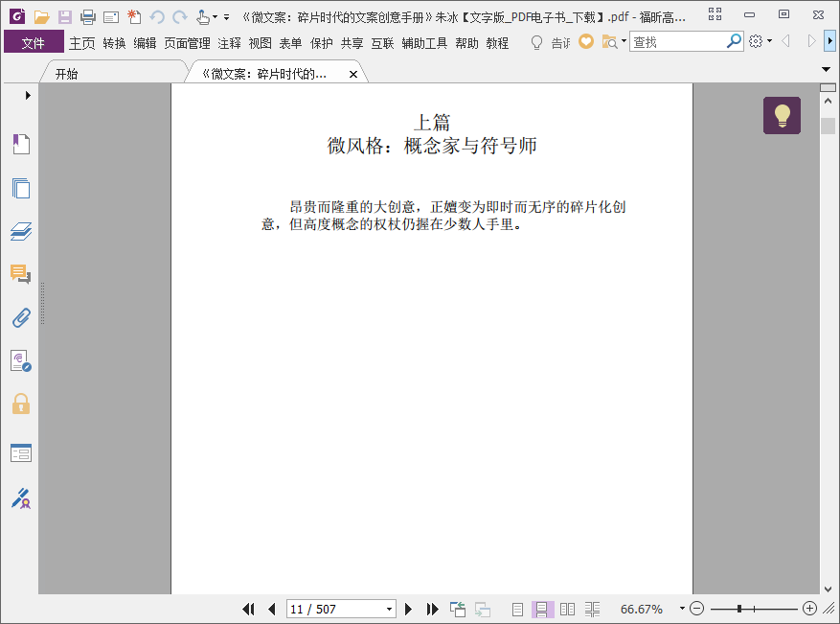Click inside the 查找 search field
This screenshot has width=840, height=624.
(x=677, y=41)
